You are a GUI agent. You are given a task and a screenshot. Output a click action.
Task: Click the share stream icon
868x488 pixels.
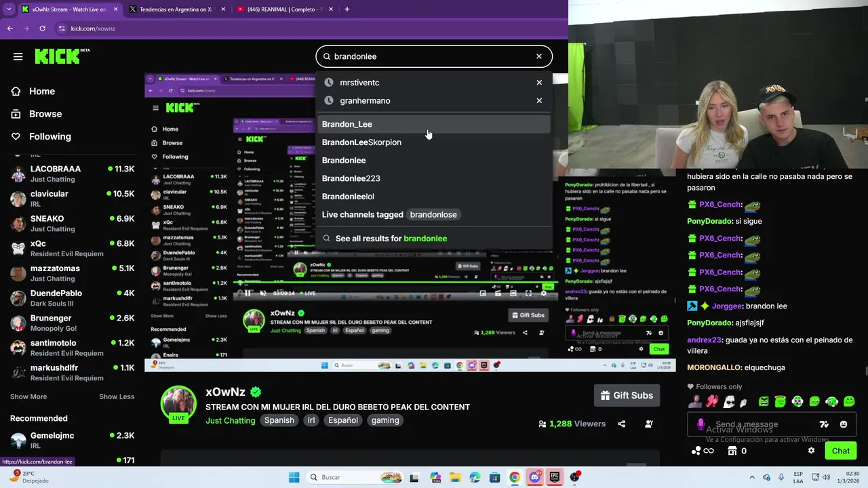tap(622, 424)
